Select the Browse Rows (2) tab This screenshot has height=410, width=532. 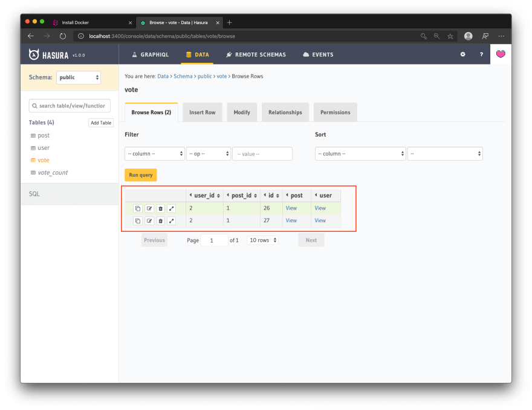151,112
